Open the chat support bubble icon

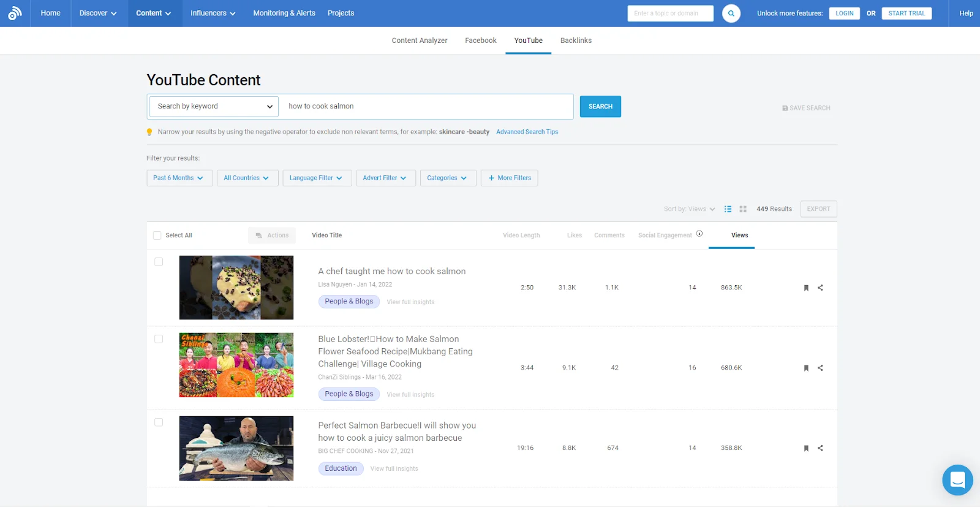click(957, 479)
